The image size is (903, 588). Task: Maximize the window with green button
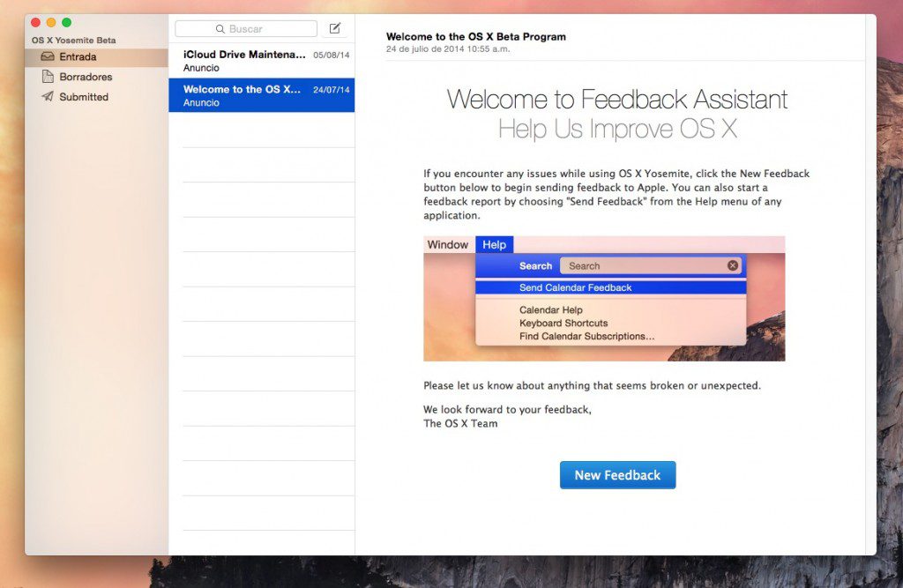coord(66,22)
